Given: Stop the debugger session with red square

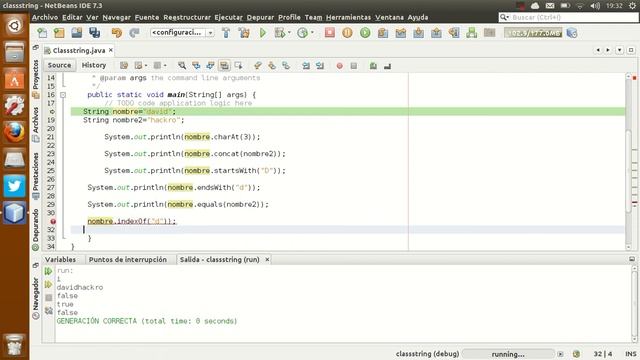Looking at the screenshot, I should point(329,33).
